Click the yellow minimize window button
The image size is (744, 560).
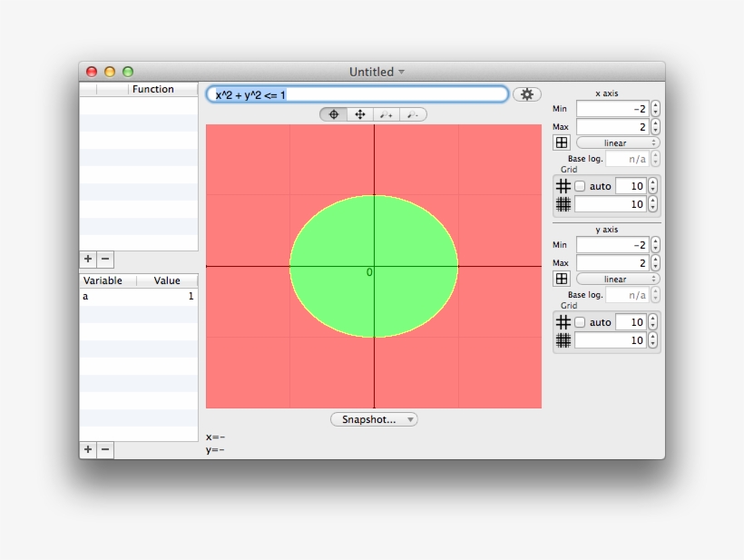[110, 72]
